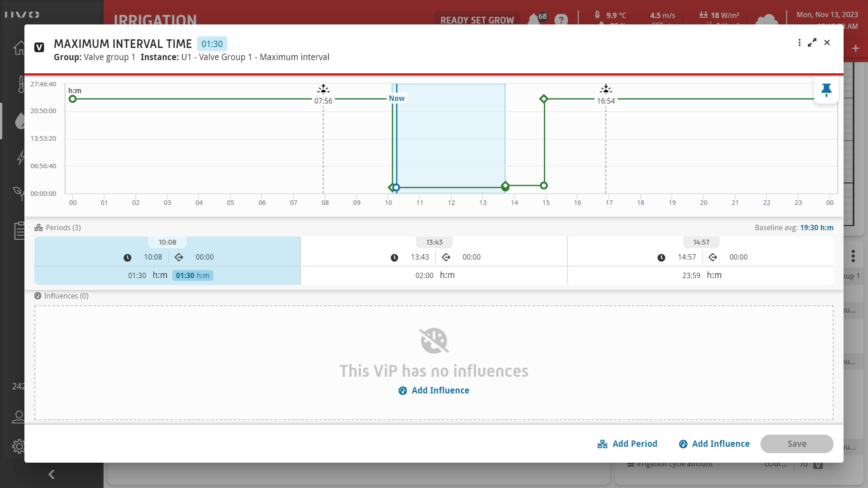Select the graph point at start of day
This screenshot has width=868, height=488.
[73, 99]
